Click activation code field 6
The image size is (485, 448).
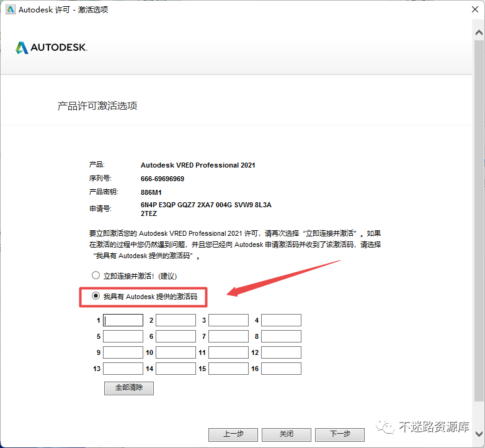176,336
